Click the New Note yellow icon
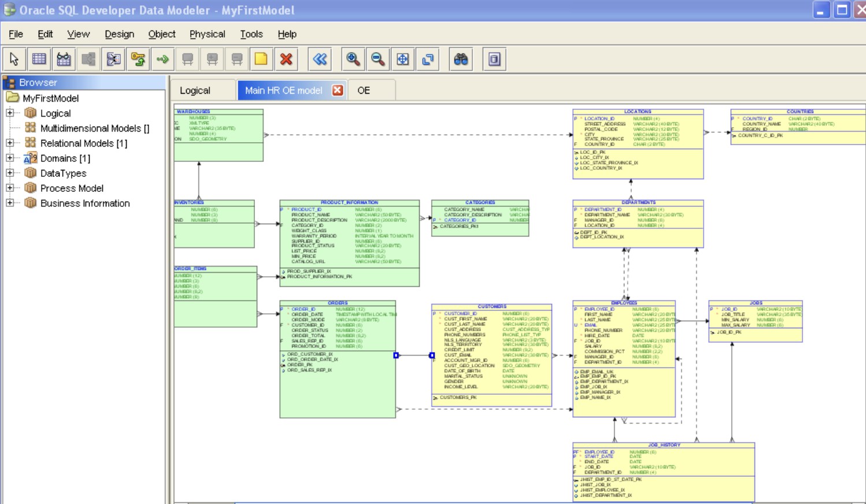This screenshot has width=866, height=504. tap(261, 59)
